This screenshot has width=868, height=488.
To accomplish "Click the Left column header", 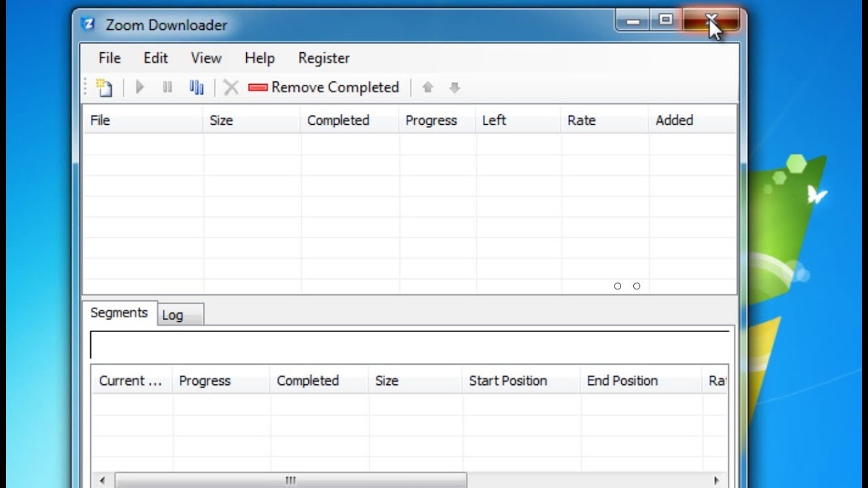I will click(519, 121).
